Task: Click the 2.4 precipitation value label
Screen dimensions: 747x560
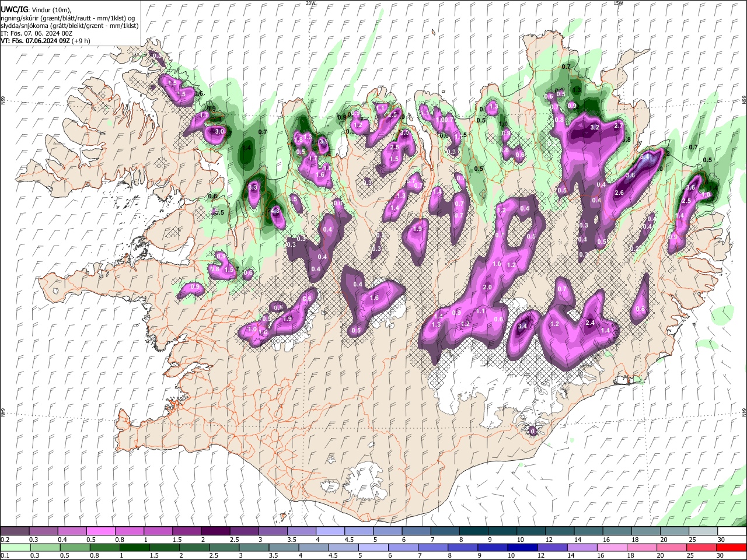Action: (x=590, y=323)
